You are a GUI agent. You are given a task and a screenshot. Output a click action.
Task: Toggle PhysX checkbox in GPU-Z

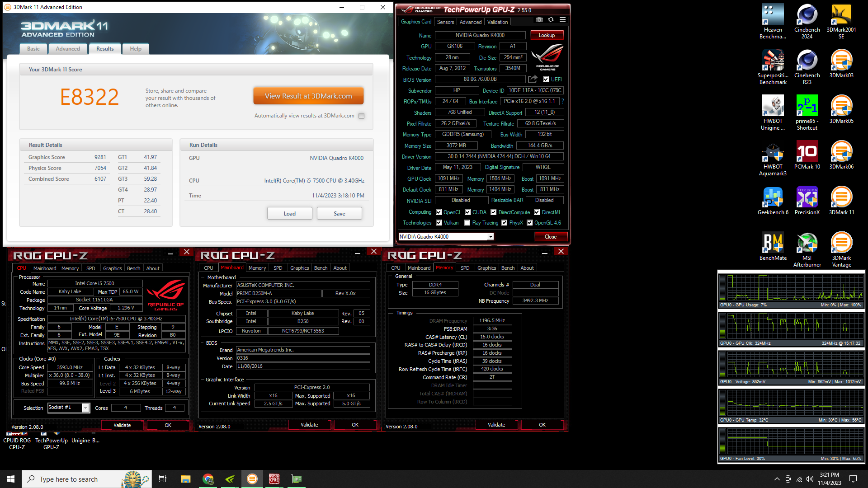click(505, 223)
